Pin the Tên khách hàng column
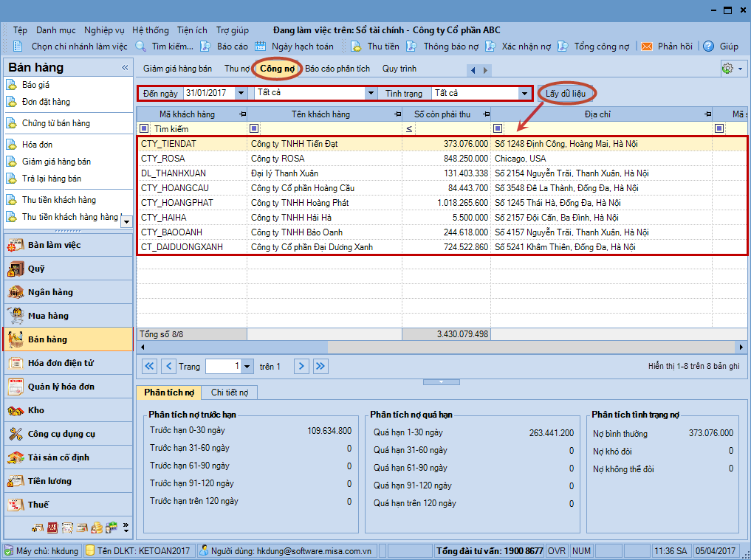This screenshot has width=751, height=560. [397, 114]
